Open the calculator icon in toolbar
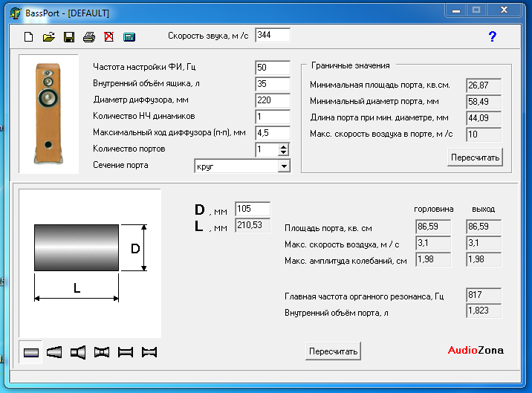Screen dimensions: 532x393 (129, 36)
